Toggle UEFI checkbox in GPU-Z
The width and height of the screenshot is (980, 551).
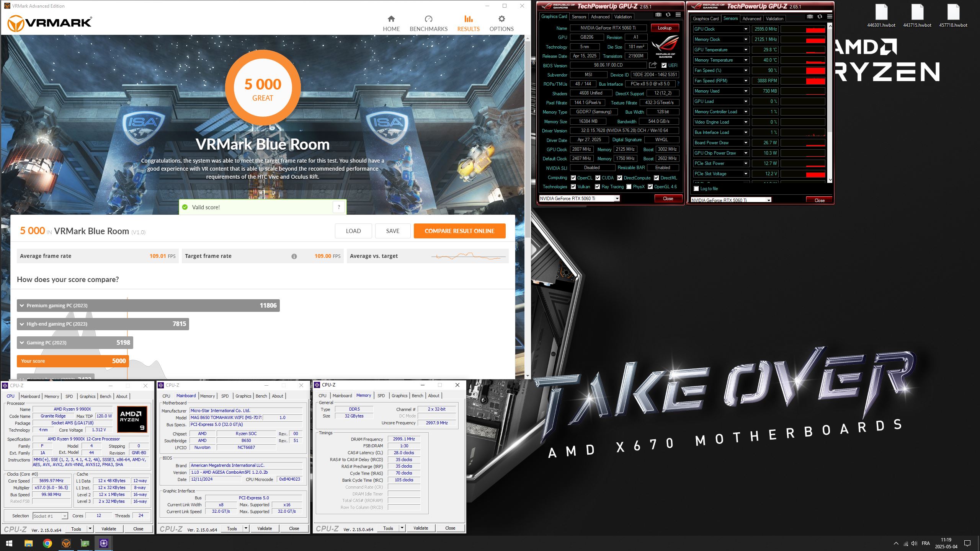pyautogui.click(x=664, y=65)
